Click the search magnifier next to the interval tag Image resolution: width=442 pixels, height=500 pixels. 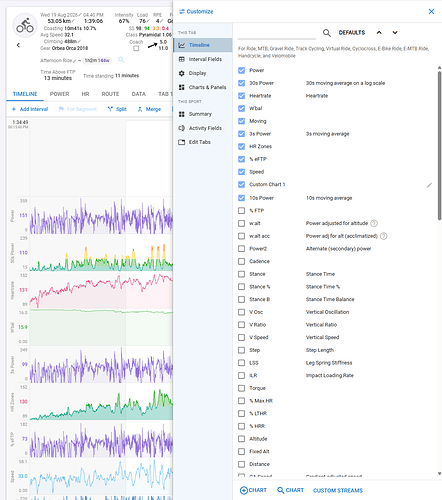pos(121,60)
